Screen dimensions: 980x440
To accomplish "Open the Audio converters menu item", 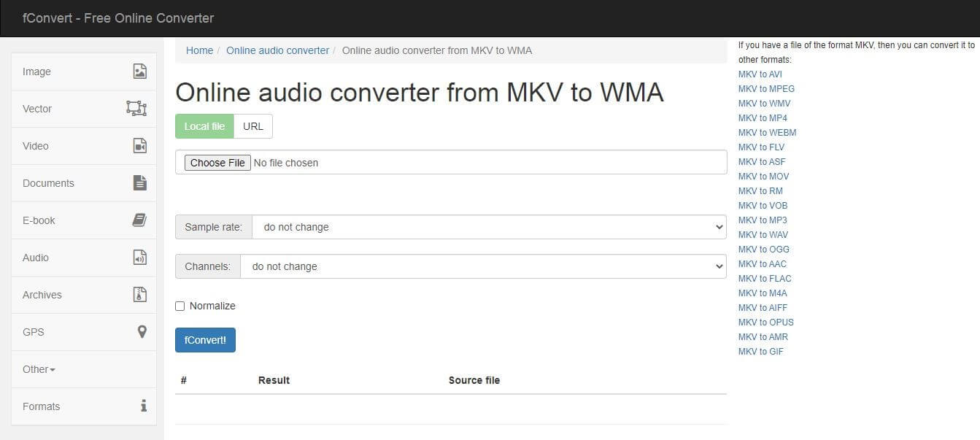I will pos(84,258).
